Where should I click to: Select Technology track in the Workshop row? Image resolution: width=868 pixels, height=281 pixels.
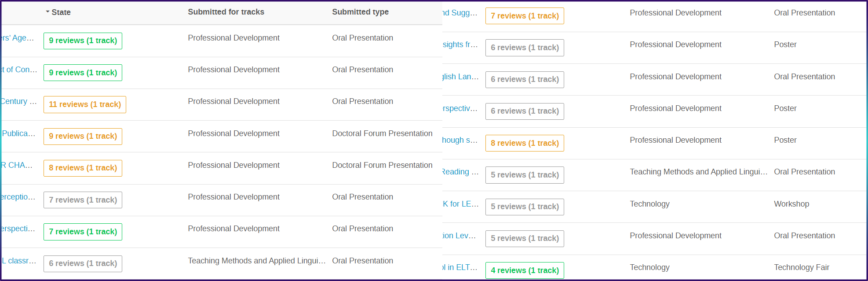tap(649, 204)
